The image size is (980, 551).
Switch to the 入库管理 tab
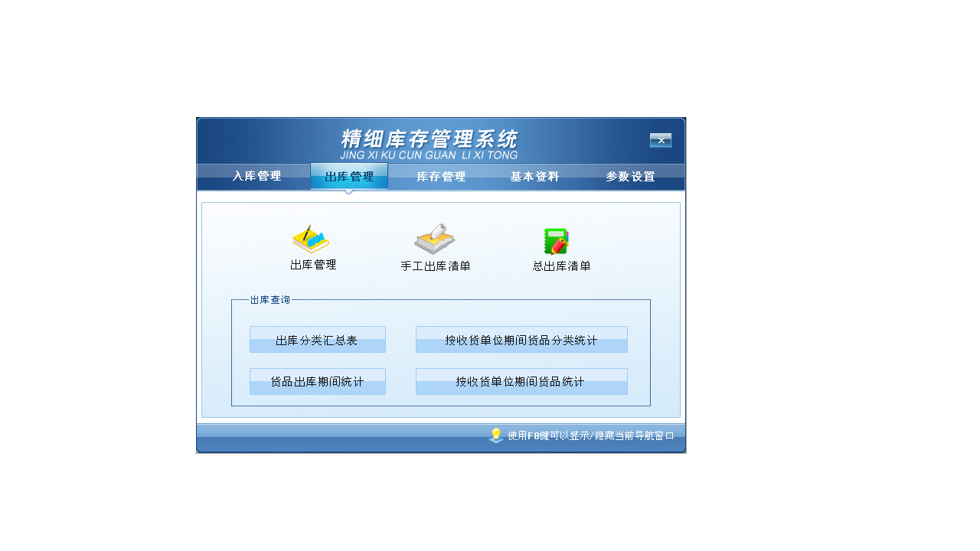[256, 176]
